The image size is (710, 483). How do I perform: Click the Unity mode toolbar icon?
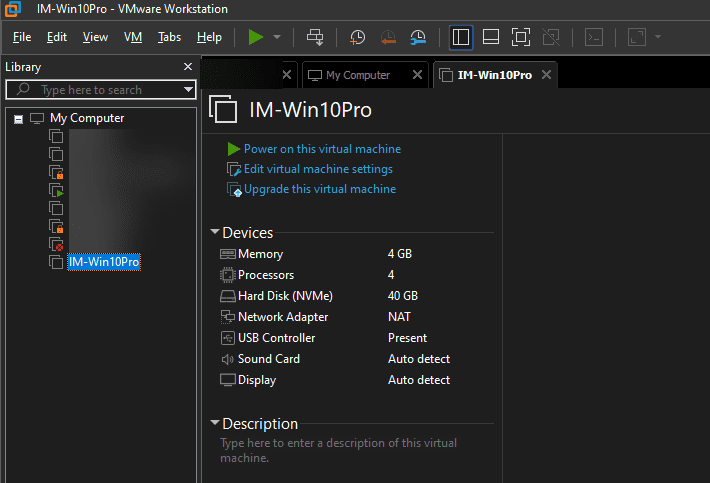[551, 37]
